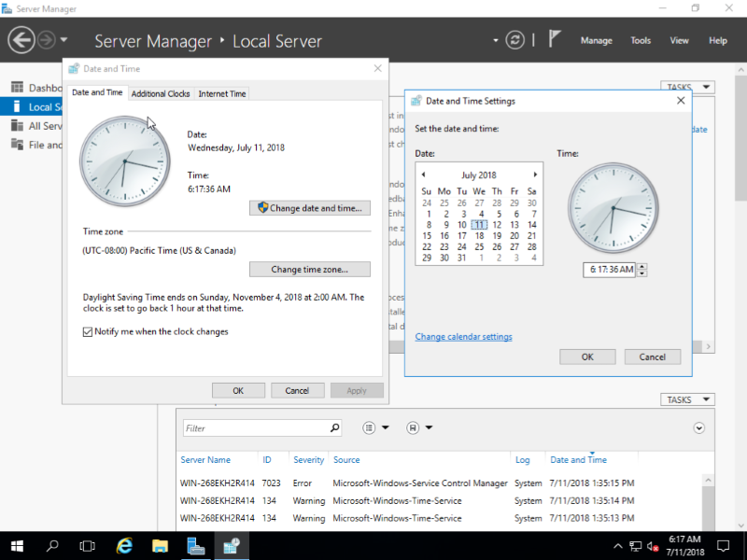Viewport: 747px width, 560px height.
Task: Sort events by ID column
Action: tap(267, 460)
